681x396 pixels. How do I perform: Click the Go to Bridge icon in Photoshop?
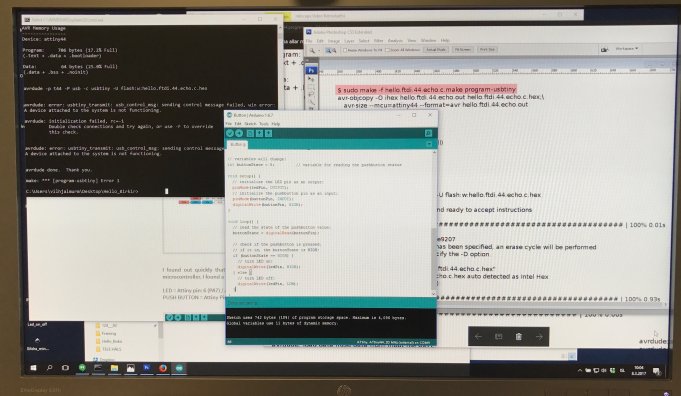(x=604, y=50)
